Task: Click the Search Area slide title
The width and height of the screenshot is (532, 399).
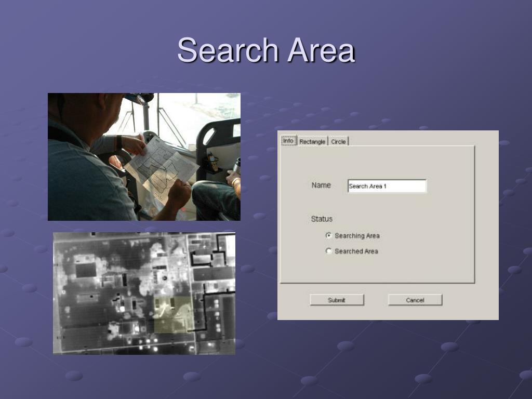Action: pos(266,50)
